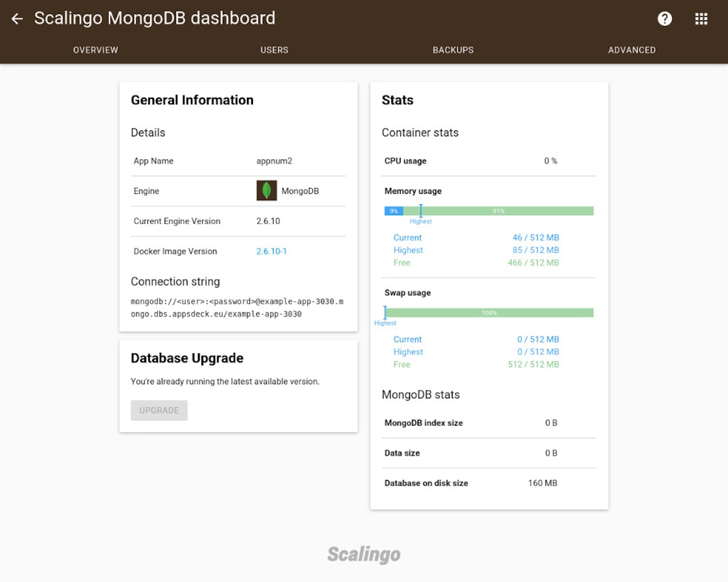Click the latest version notice text
This screenshot has height=582, width=728.
(225, 382)
